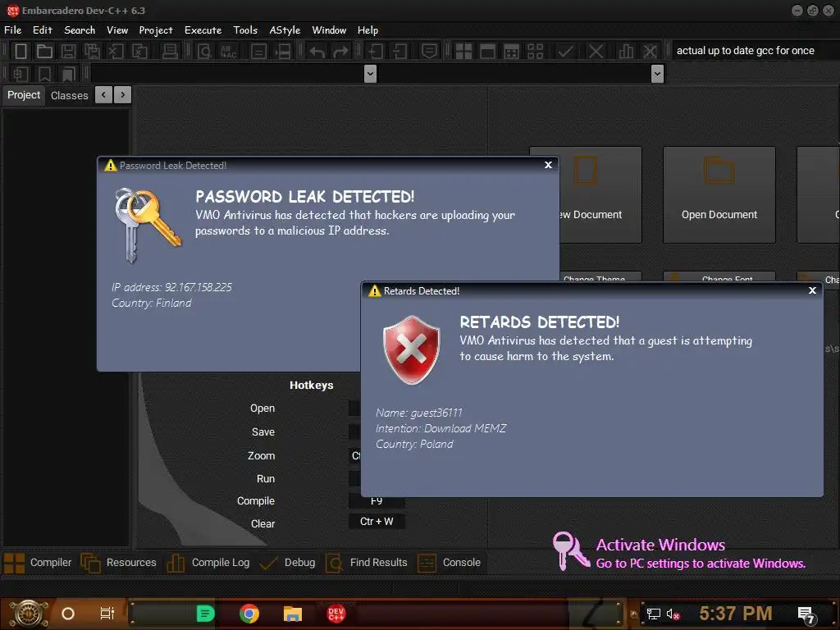Click the Print toolbar icon
840x630 pixels.
170,51
